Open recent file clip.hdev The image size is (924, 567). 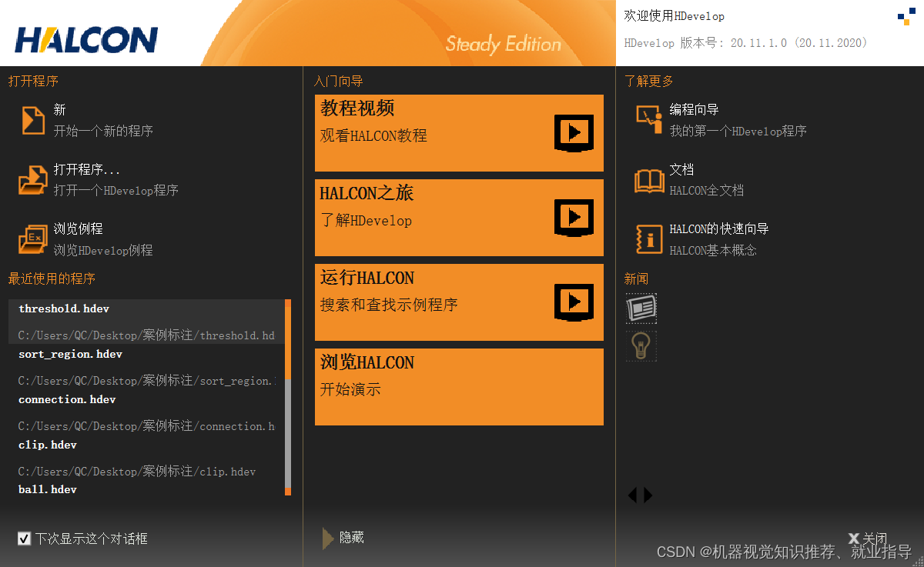tap(48, 445)
